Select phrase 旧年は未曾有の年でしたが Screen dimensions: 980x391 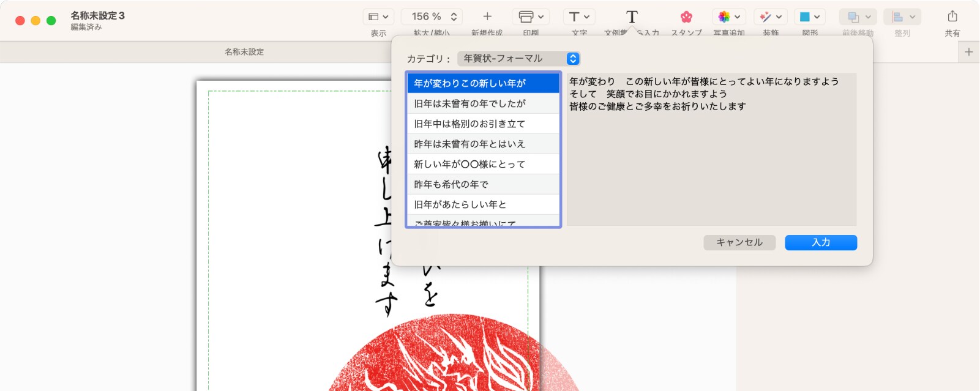pos(484,103)
